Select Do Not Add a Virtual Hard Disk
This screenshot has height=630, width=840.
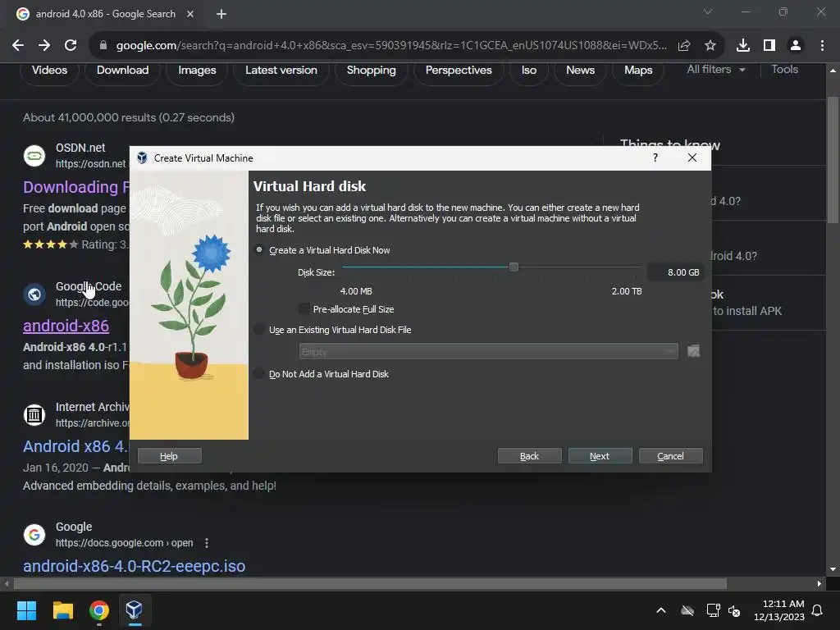point(259,374)
